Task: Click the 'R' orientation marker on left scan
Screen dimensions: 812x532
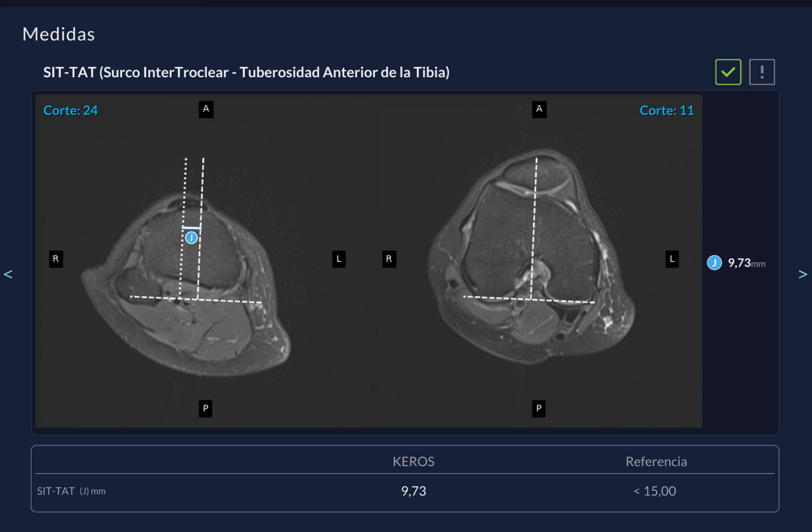Action: [x=56, y=259]
